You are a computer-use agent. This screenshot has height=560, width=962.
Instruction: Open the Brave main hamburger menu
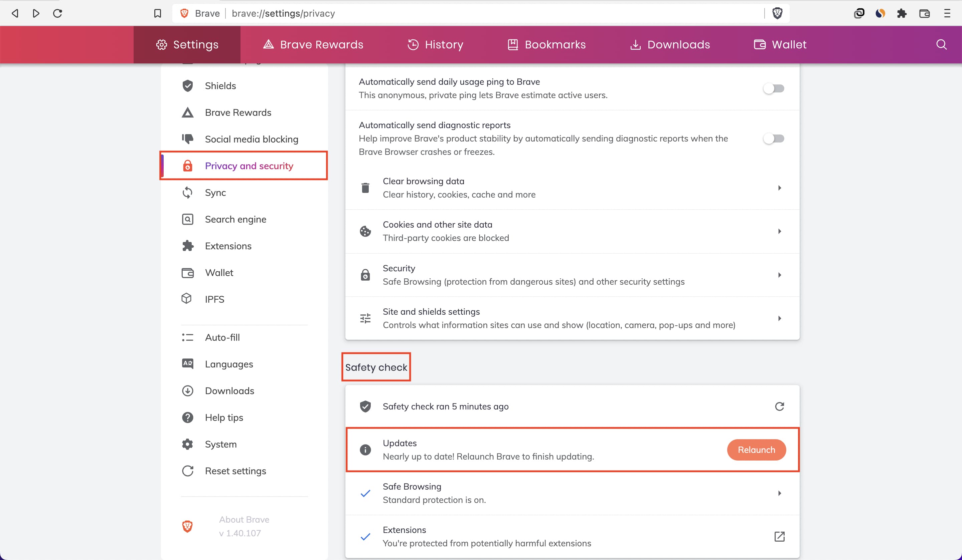(x=947, y=13)
